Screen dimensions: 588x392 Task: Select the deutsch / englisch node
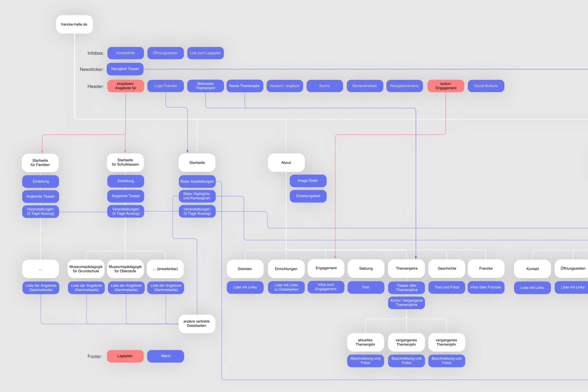point(285,86)
